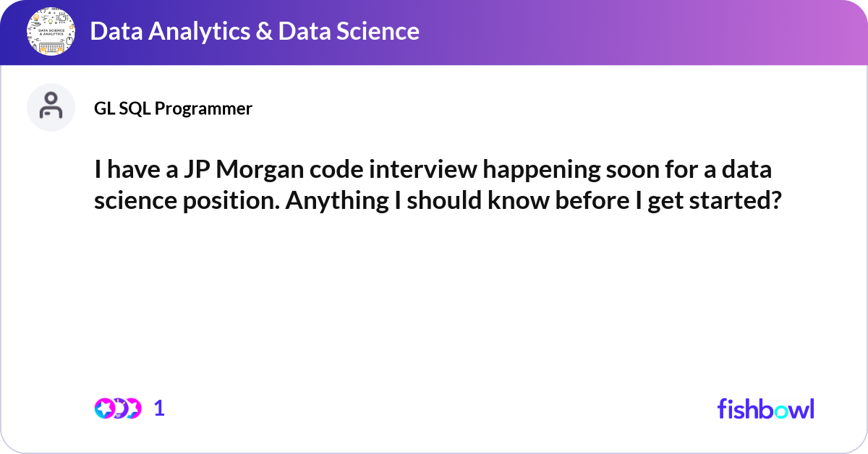Click the leftmost star reaction icon
Image resolution: width=868 pixels, height=454 pixels.
point(104,408)
